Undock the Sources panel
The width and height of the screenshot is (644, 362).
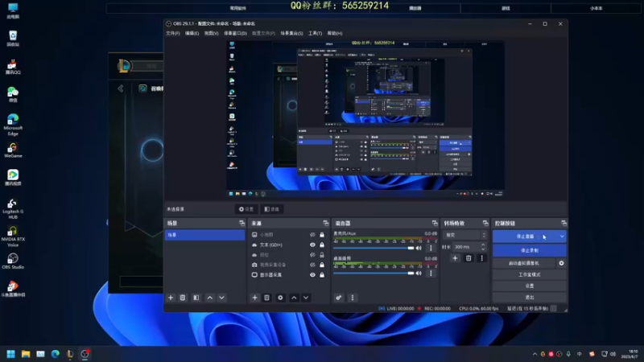click(326, 223)
